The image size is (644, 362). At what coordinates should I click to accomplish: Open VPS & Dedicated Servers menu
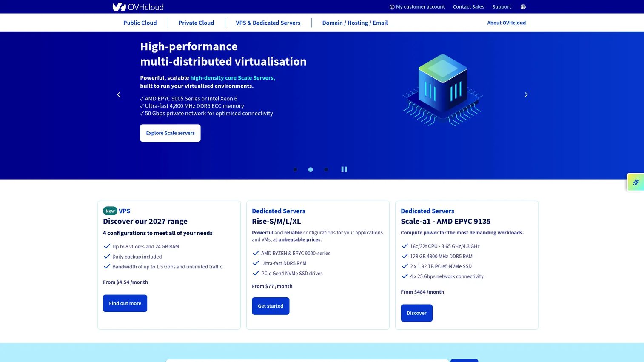268,23
